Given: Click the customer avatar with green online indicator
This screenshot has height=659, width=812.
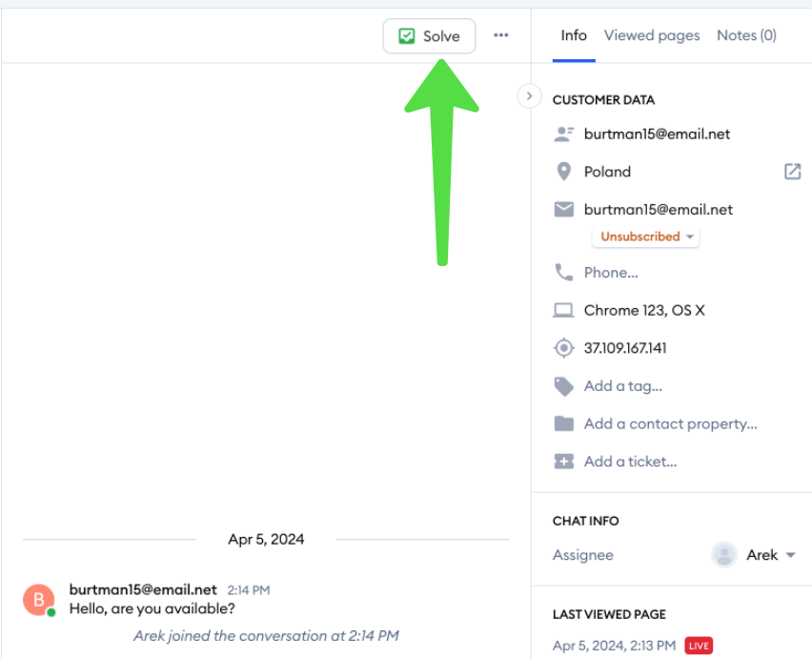Looking at the screenshot, I should click(38, 602).
